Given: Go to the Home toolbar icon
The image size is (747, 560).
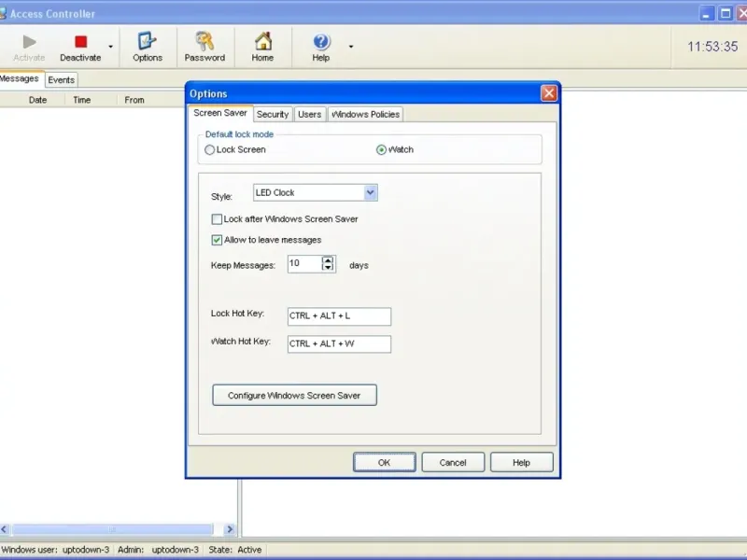Looking at the screenshot, I should click(263, 41).
